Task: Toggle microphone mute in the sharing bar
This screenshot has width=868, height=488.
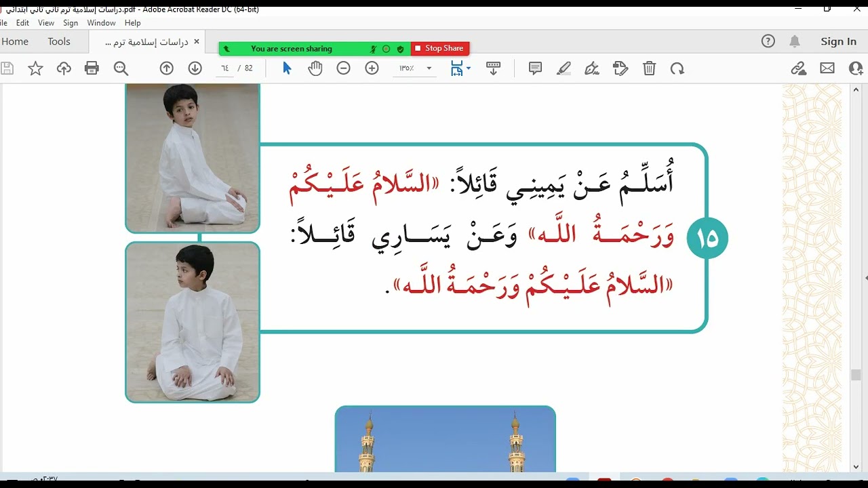Action: tap(373, 49)
